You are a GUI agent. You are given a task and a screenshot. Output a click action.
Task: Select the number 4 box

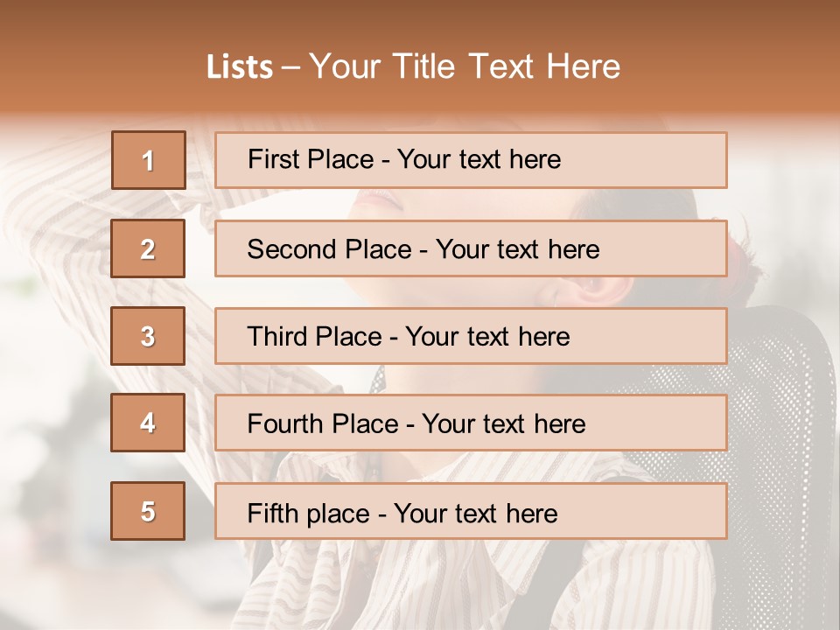tap(148, 423)
